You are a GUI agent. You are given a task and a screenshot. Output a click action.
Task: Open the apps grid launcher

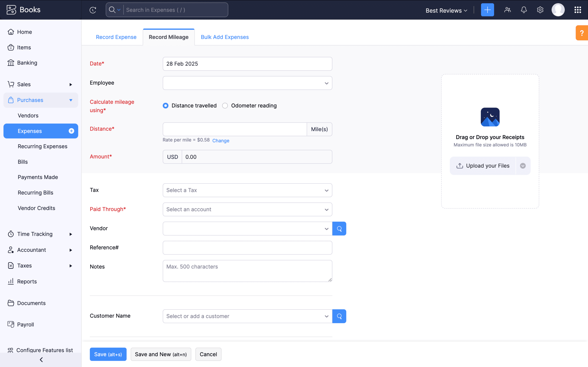tap(578, 10)
